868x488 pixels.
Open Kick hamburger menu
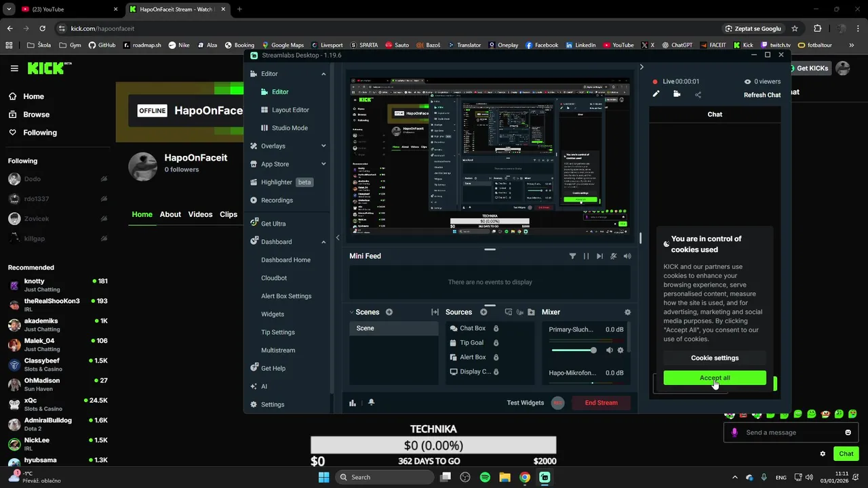click(x=14, y=68)
